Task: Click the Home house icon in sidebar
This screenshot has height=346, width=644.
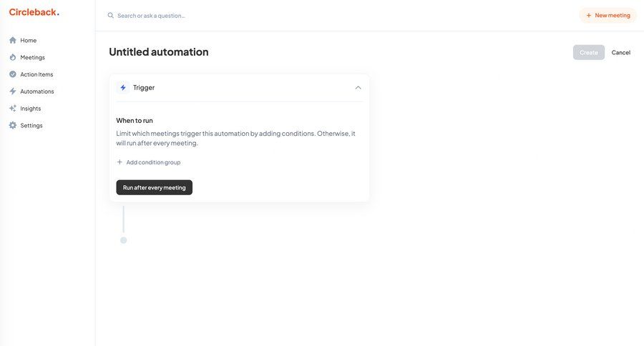Action: (x=13, y=40)
